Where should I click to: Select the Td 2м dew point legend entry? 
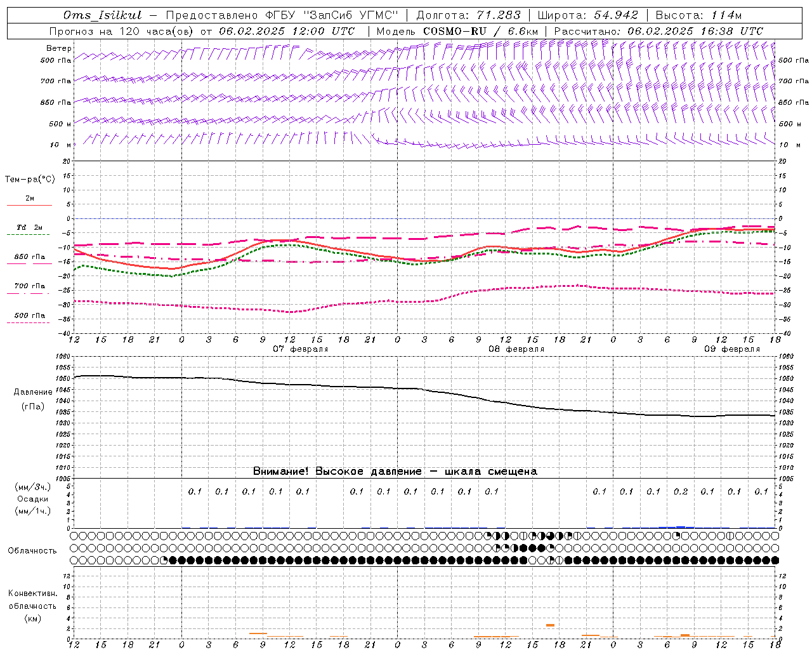pyautogui.click(x=29, y=227)
